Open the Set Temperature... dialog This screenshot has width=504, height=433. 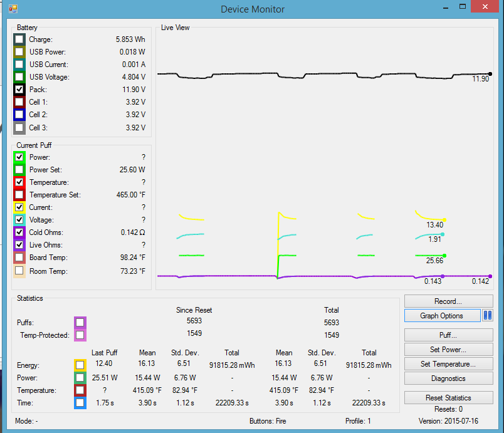(448, 364)
